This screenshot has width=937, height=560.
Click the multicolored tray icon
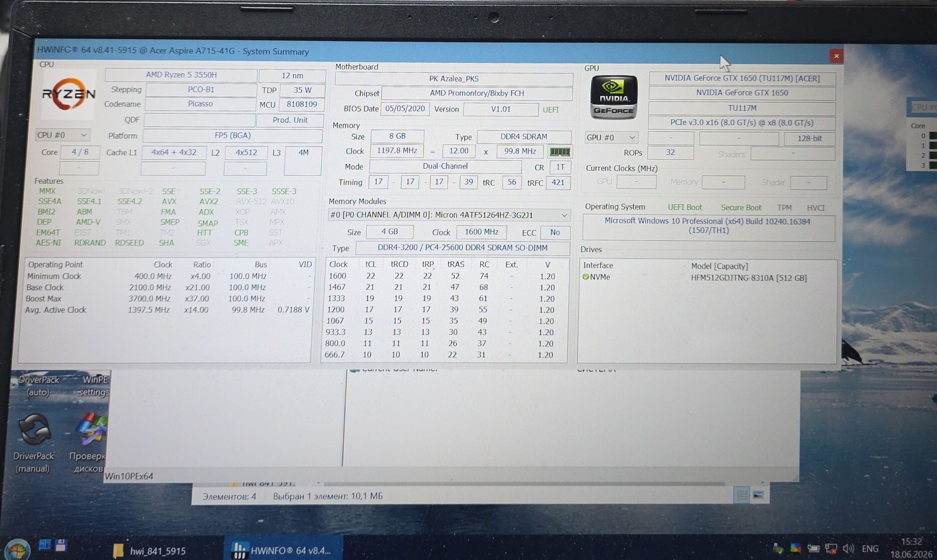click(796, 548)
